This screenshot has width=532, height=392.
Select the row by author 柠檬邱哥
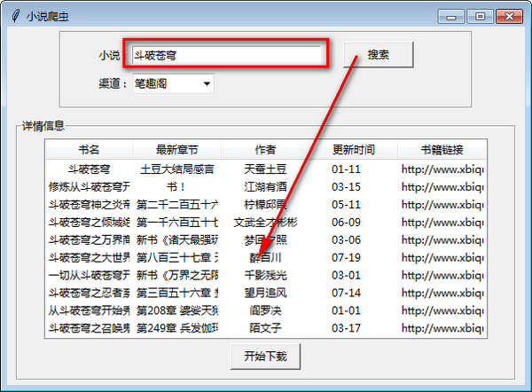265,204
